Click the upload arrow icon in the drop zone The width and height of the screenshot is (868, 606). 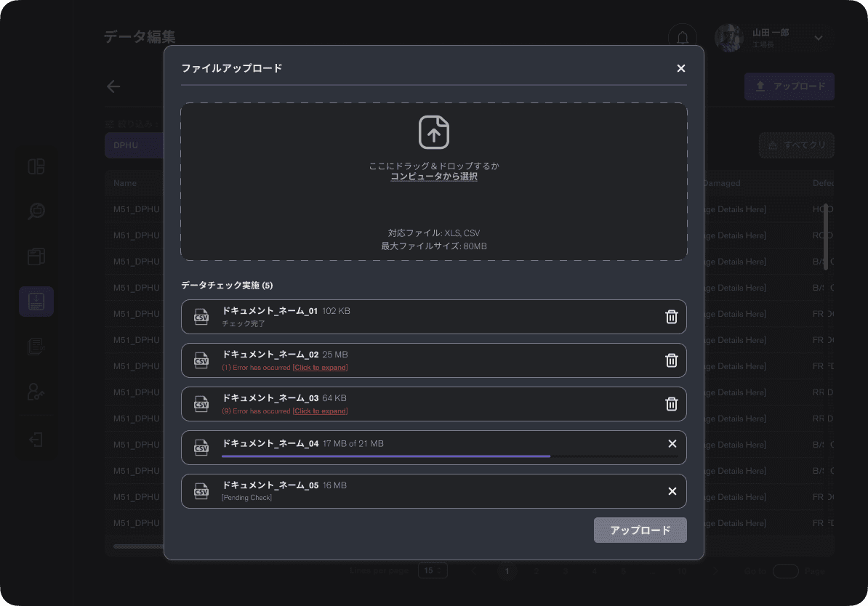coord(434,133)
